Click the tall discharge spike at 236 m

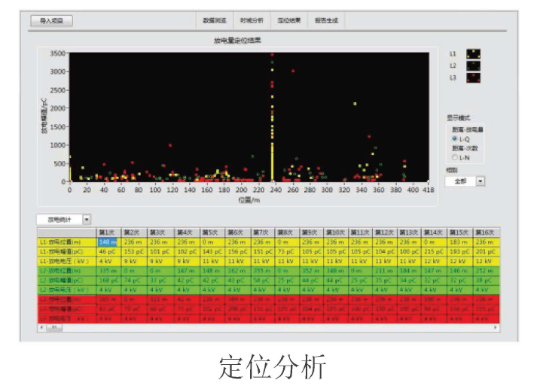(x=272, y=113)
